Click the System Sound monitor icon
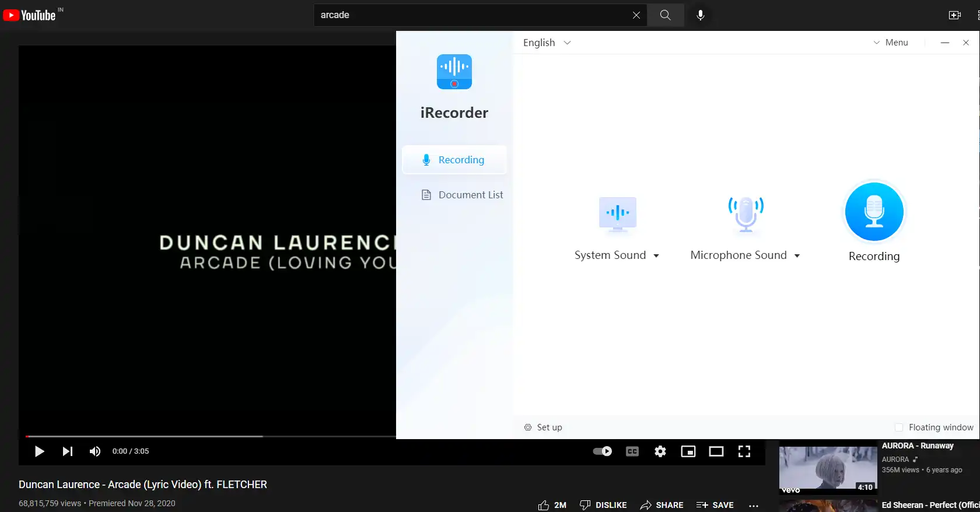Image resolution: width=980 pixels, height=512 pixels. pyautogui.click(x=618, y=214)
